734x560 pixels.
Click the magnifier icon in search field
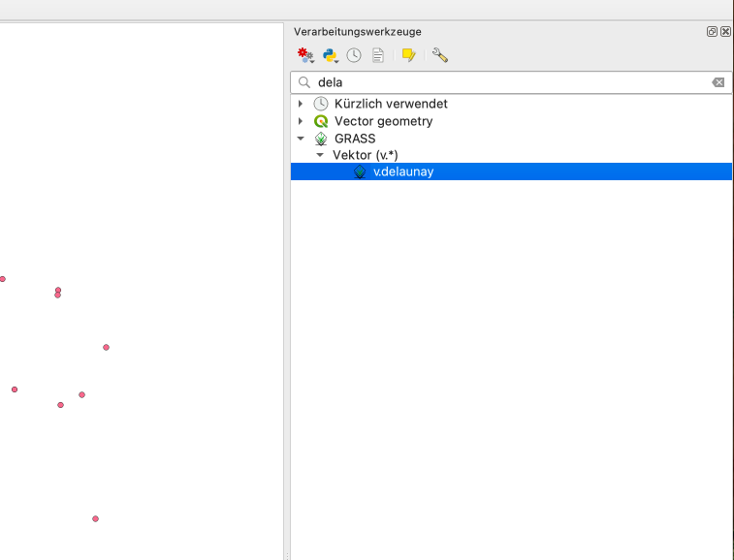(x=304, y=82)
